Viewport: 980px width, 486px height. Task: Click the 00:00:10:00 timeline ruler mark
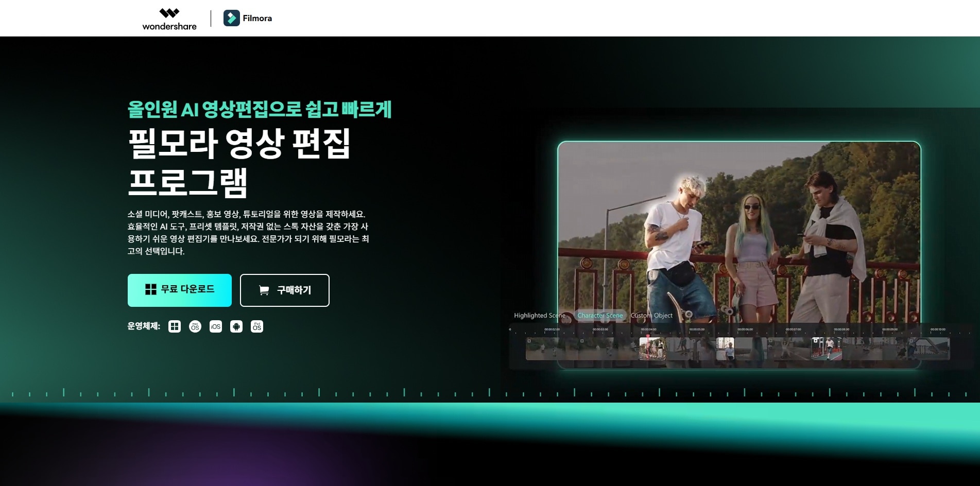pyautogui.click(x=938, y=329)
